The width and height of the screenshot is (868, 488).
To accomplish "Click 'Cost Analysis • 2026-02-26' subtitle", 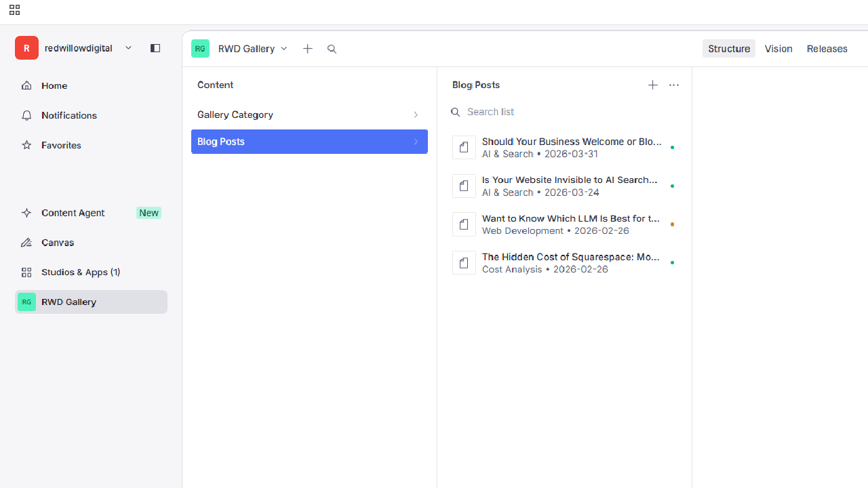I will (545, 270).
